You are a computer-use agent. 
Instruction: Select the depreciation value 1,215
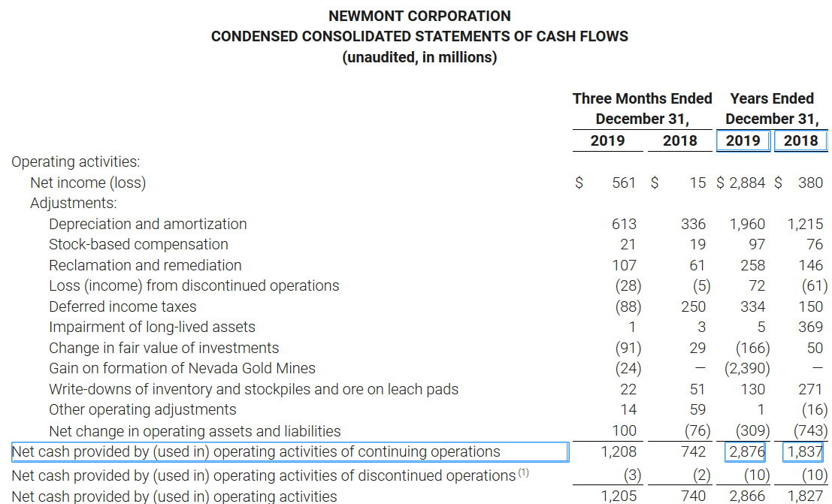(805, 224)
